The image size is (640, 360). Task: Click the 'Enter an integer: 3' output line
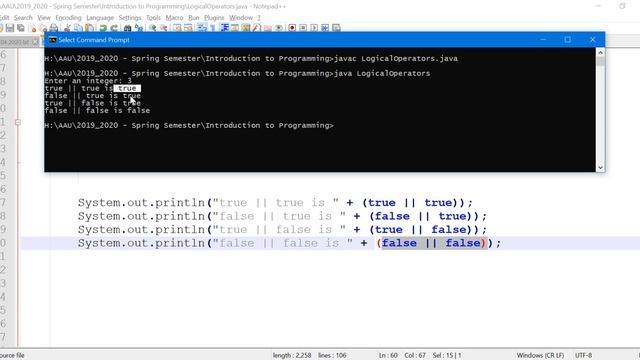pyautogui.click(x=88, y=81)
